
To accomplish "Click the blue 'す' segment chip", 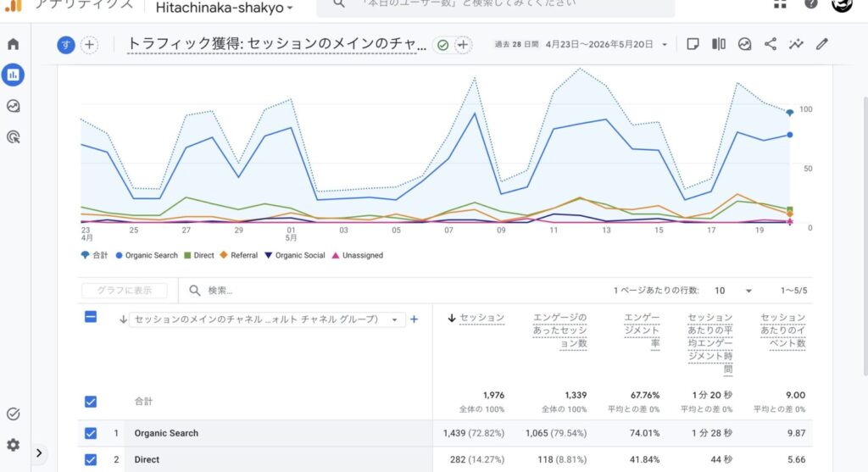I will (66, 45).
